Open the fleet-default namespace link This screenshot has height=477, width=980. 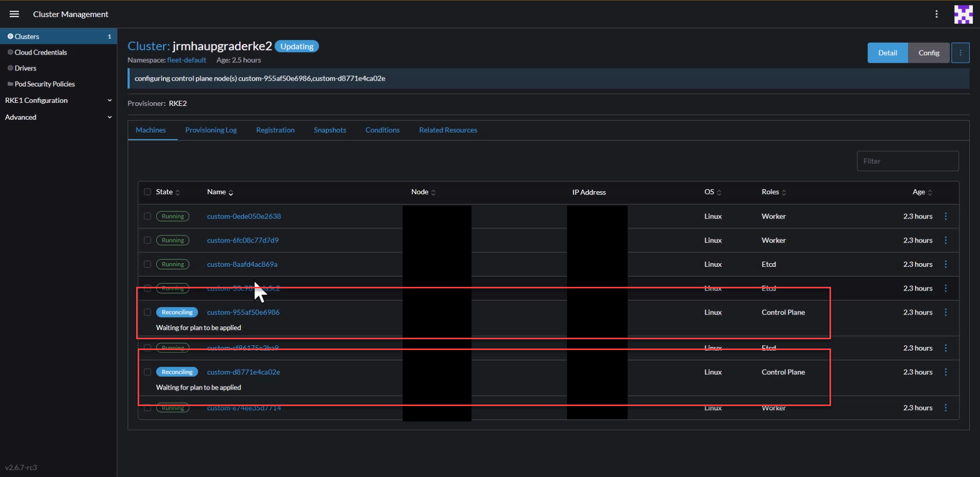187,60
